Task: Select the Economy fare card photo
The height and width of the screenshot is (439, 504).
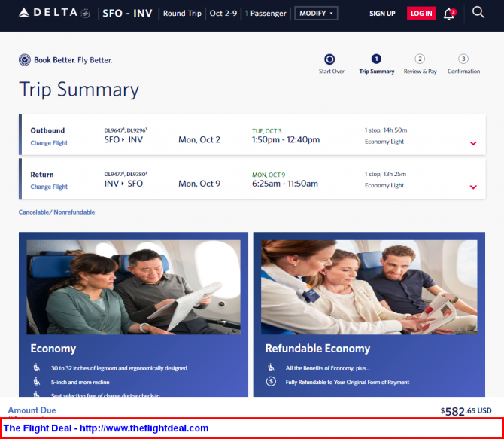Action: [133, 287]
